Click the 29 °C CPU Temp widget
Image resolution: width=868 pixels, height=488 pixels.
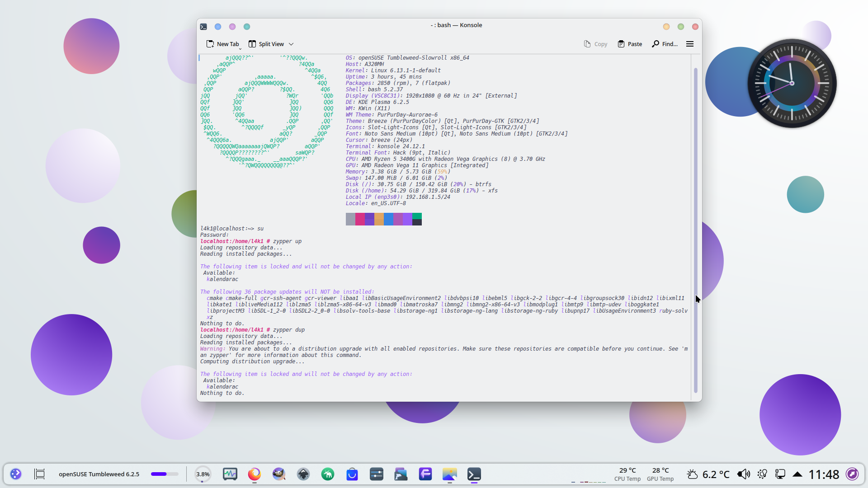coord(627,474)
